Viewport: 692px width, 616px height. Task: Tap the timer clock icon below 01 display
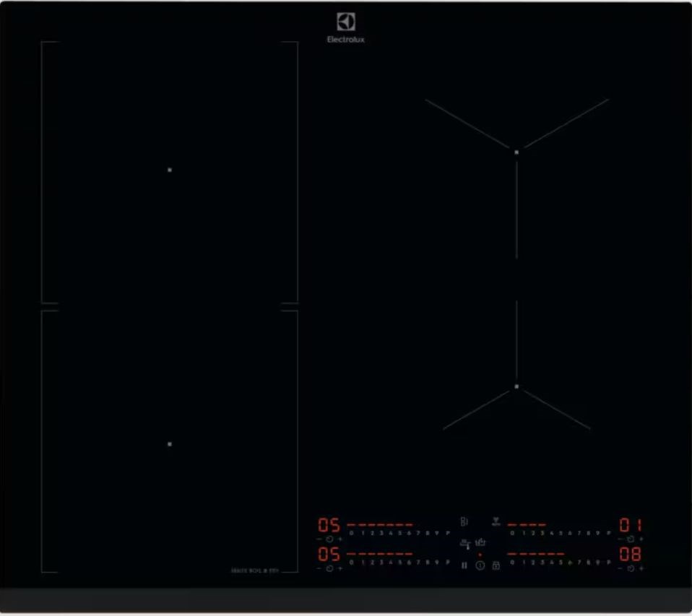(630, 539)
